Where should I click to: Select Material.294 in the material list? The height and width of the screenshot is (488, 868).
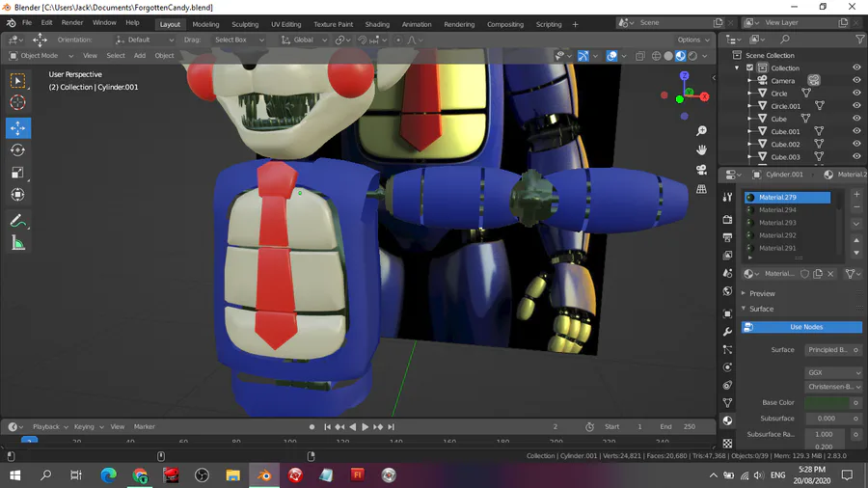(777, 210)
